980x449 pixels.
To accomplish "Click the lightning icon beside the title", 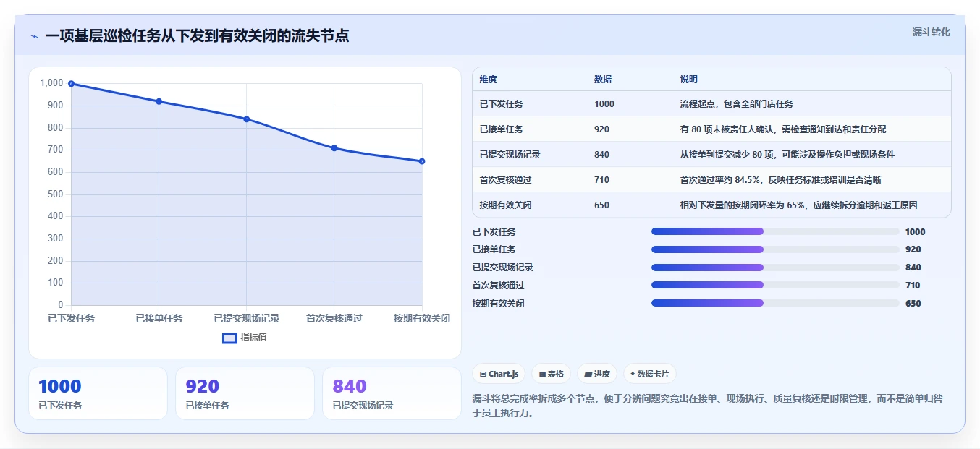I will tap(34, 36).
